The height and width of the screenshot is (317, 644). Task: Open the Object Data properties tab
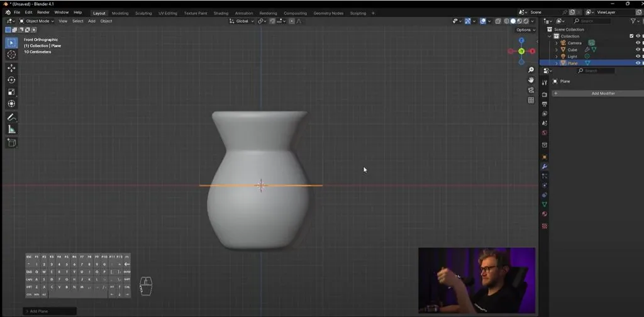(545, 204)
